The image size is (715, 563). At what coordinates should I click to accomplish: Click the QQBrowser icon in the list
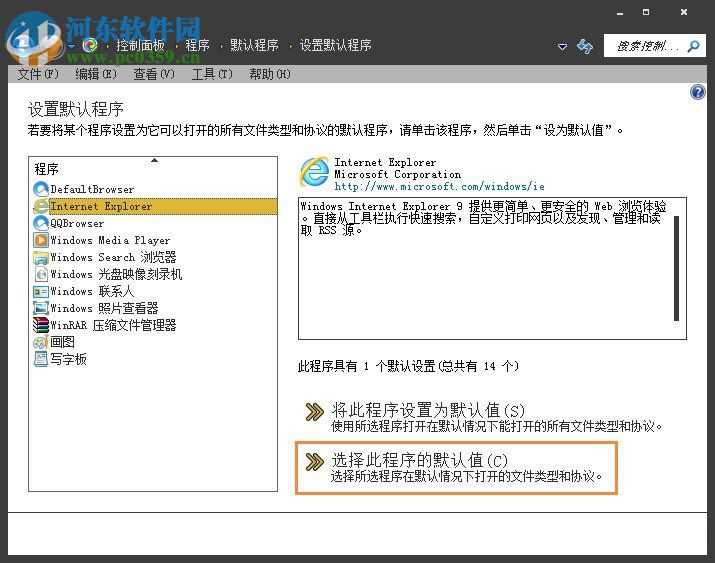click(40, 223)
